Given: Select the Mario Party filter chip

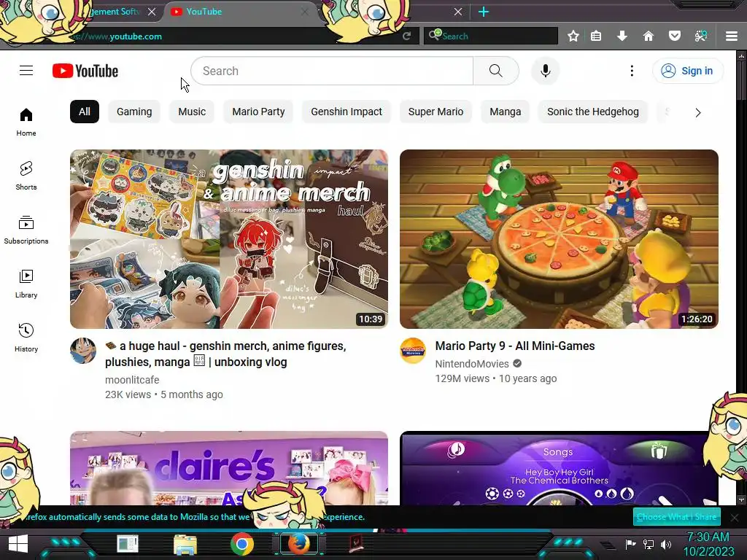Looking at the screenshot, I should [x=258, y=112].
